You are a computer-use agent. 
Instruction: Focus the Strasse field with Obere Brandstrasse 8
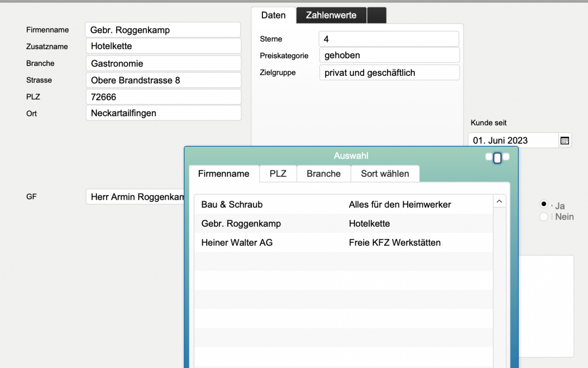click(163, 80)
